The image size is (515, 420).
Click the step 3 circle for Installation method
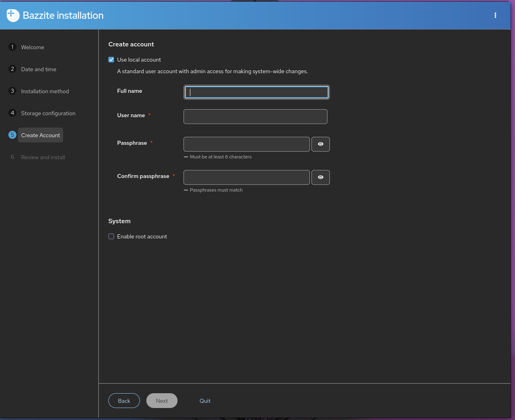pyautogui.click(x=12, y=91)
